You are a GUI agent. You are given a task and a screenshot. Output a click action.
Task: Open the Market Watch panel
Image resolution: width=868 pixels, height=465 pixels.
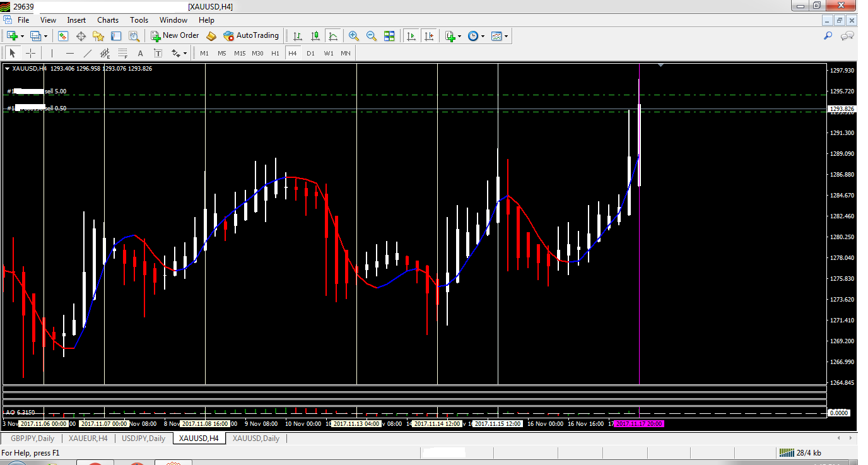click(63, 36)
